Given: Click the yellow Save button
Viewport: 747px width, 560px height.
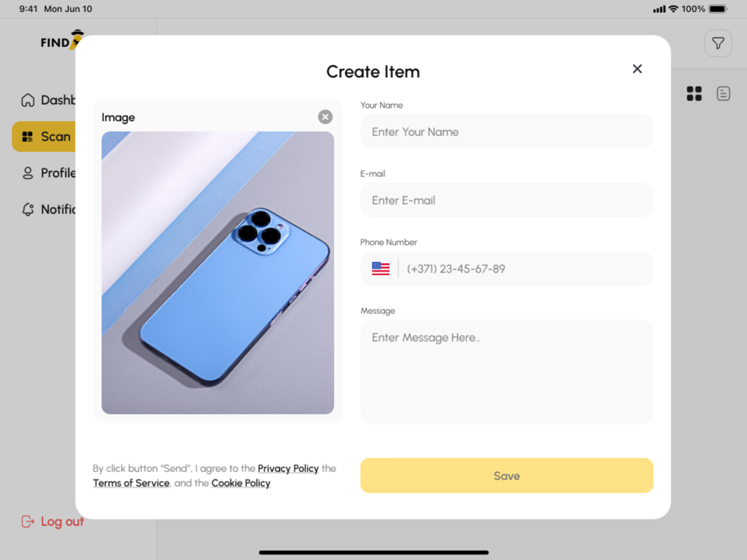Looking at the screenshot, I should tap(506, 476).
